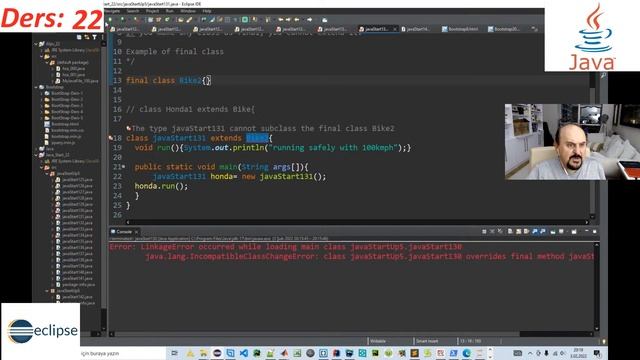
Task: Toggle Pin Console
Action: click(553, 231)
